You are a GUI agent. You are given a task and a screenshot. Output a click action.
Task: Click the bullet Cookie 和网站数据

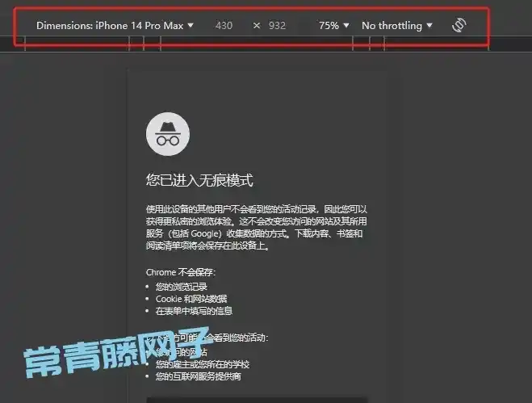191,299
